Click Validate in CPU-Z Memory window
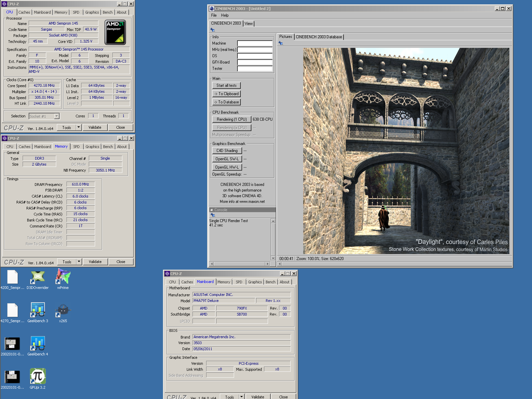Viewport: 532px width, 399px height. pos(95,262)
